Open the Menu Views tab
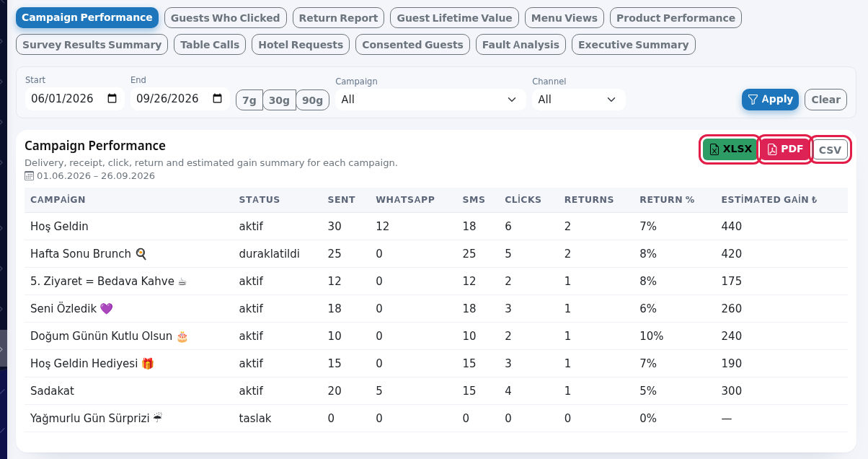868x459 pixels. pyautogui.click(x=564, y=18)
